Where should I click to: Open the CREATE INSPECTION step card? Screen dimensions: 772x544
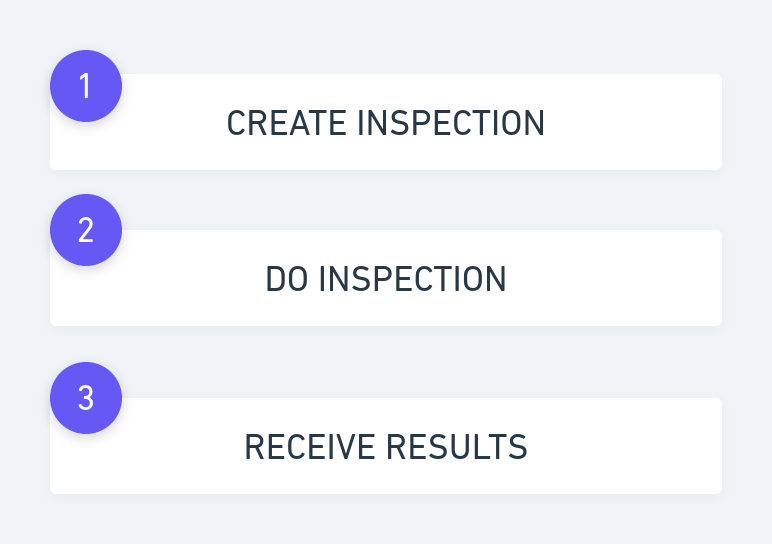click(x=386, y=122)
